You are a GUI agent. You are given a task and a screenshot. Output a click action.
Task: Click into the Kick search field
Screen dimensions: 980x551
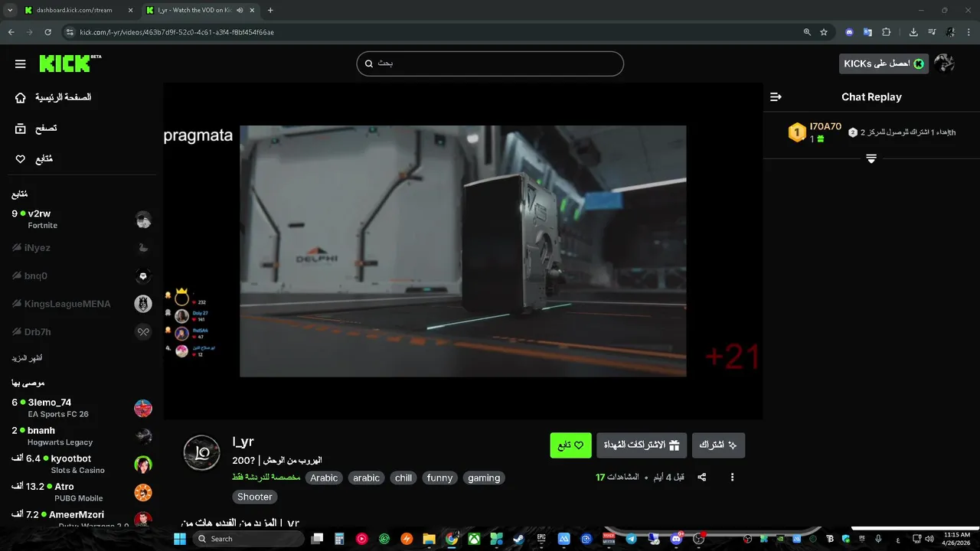pyautogui.click(x=490, y=64)
